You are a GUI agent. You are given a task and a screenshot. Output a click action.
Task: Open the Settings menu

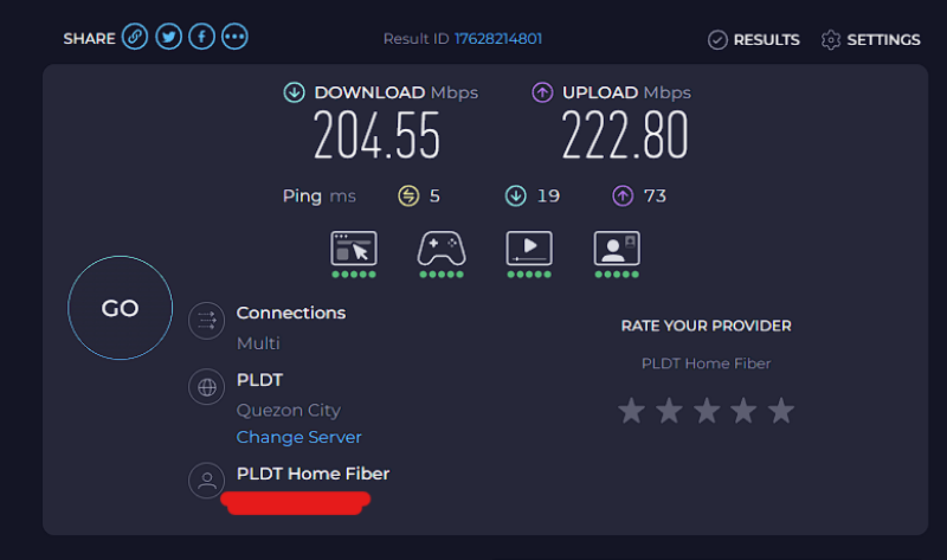click(x=871, y=40)
